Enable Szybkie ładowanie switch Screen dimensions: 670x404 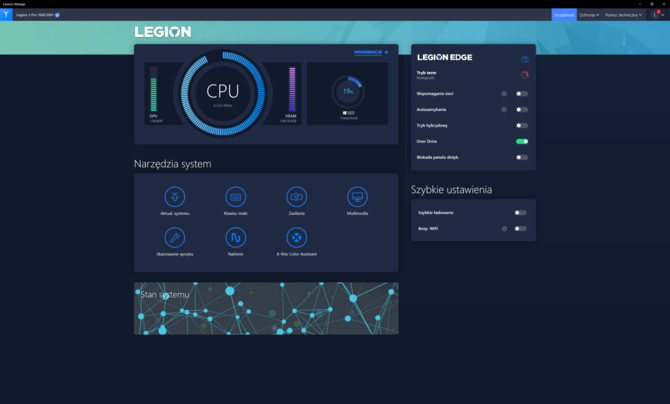(520, 212)
